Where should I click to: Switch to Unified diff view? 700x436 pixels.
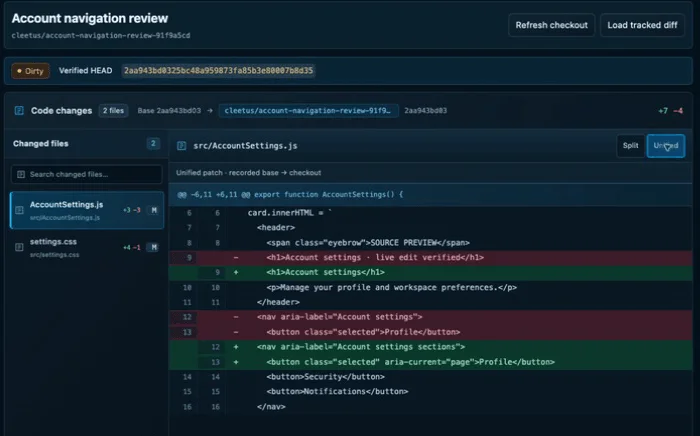666,145
